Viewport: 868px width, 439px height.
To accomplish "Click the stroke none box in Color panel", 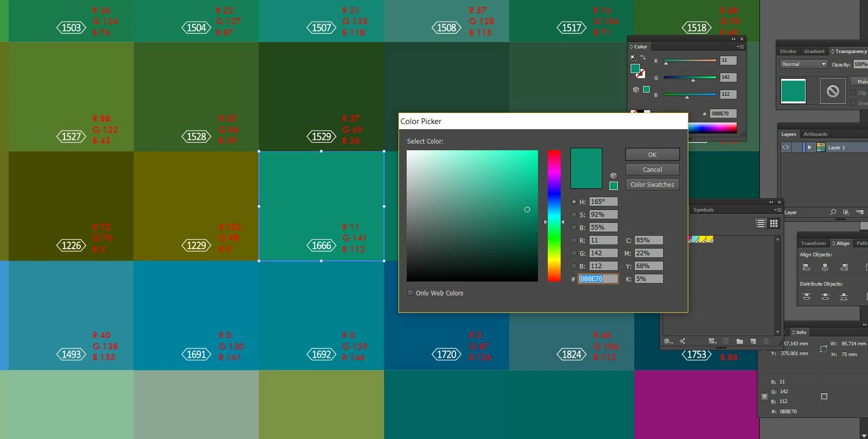I will pyautogui.click(x=641, y=74).
